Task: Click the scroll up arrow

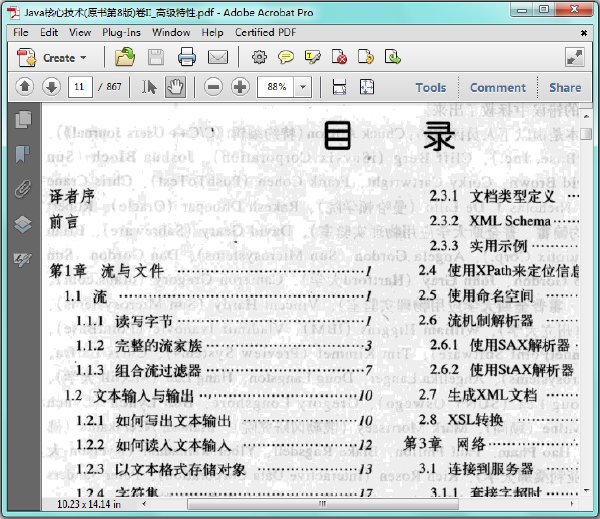Action: (586, 116)
